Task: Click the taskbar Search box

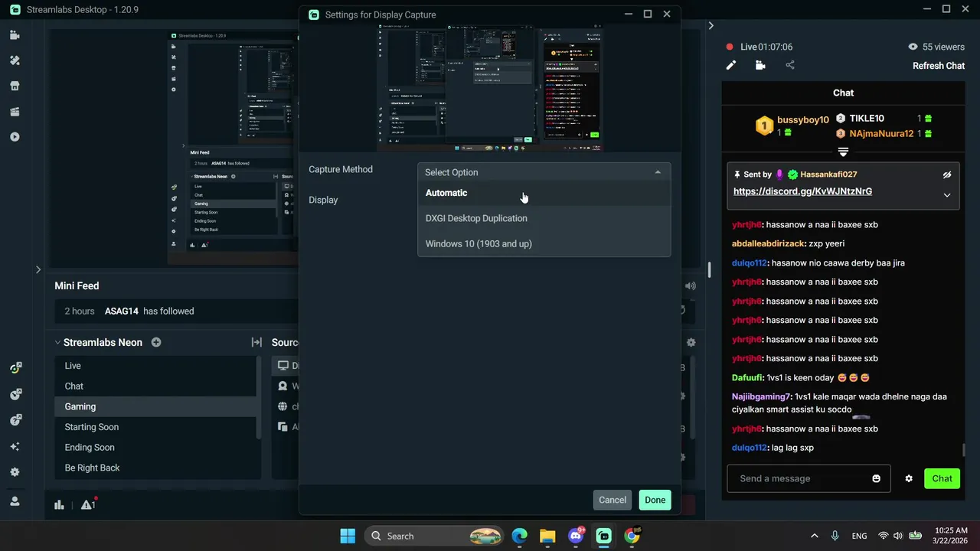Action: [x=433, y=536]
